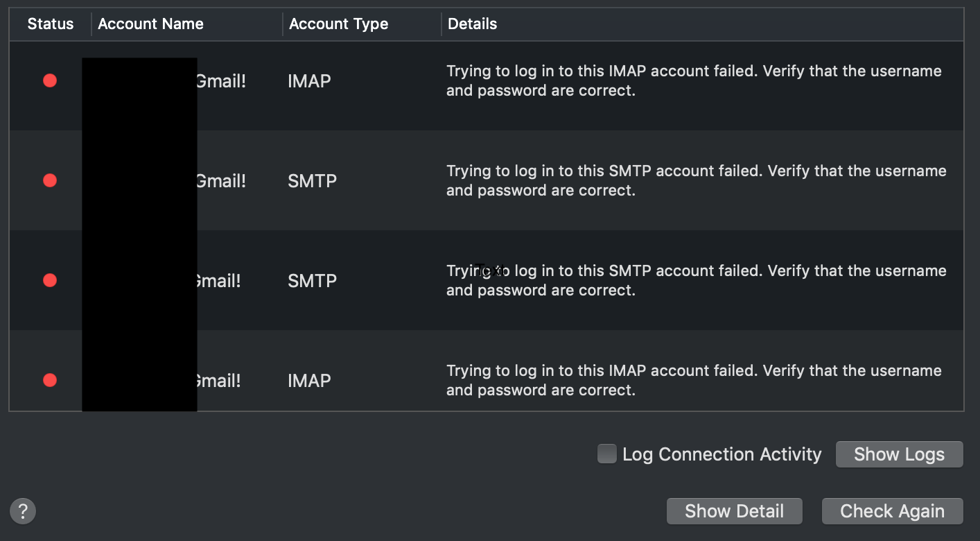This screenshot has height=541, width=980.
Task: Click the red status dot of second SMTP row
Action: point(50,281)
